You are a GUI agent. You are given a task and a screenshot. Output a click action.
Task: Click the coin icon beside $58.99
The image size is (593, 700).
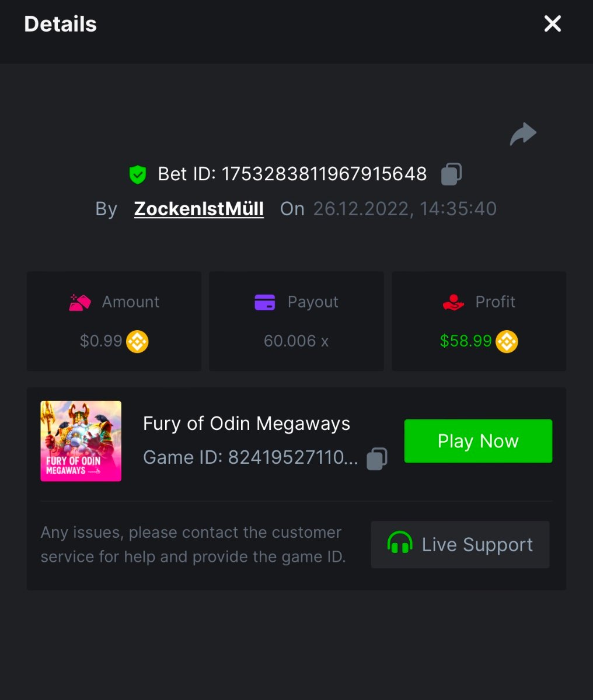(507, 341)
